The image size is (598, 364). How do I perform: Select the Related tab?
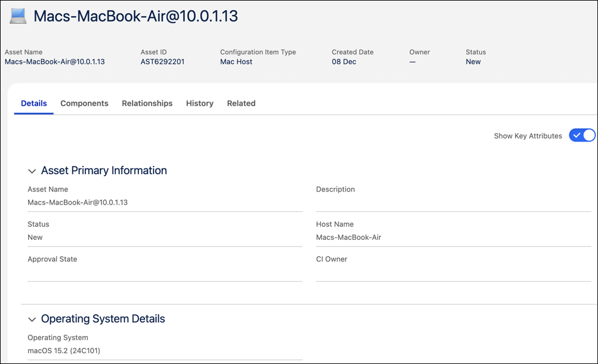point(241,103)
